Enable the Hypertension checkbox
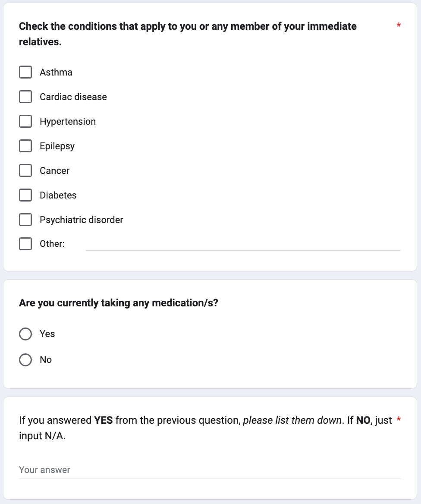This screenshot has width=421, height=504. click(x=25, y=121)
